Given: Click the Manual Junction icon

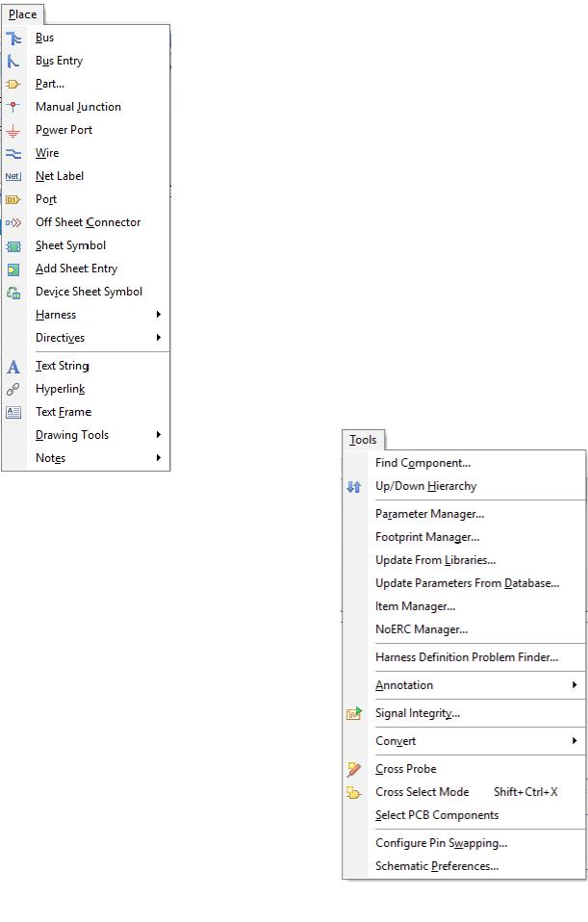Looking at the screenshot, I should click(13, 107).
